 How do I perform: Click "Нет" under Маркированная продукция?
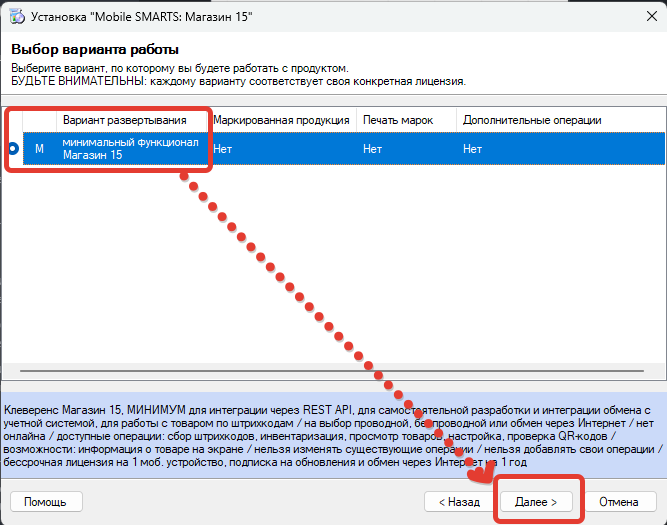(222, 149)
